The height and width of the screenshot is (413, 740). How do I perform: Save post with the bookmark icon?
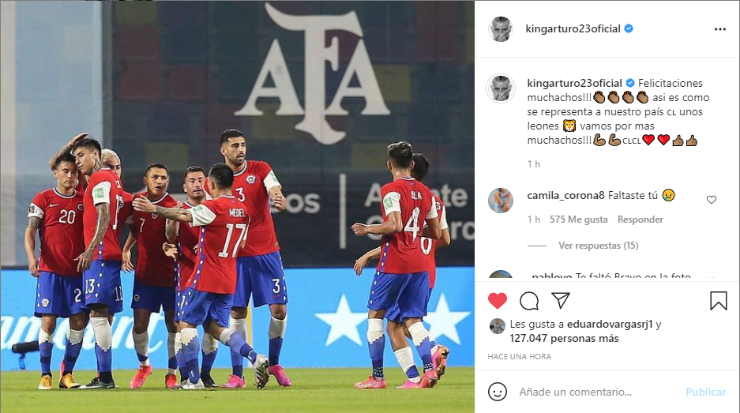click(718, 301)
